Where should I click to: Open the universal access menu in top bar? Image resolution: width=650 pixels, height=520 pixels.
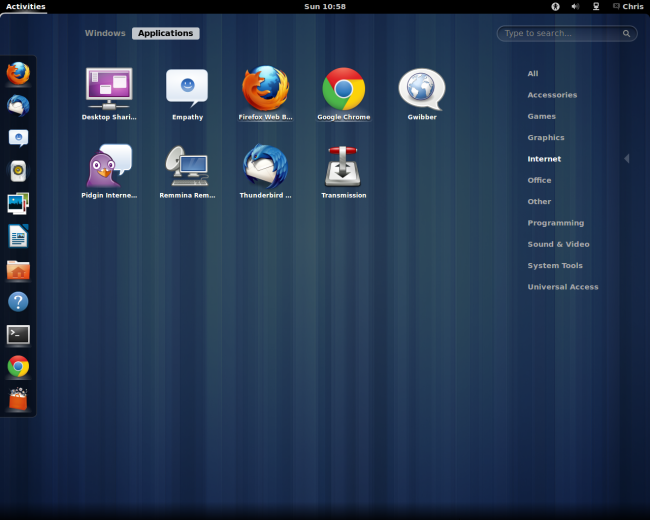click(555, 6)
